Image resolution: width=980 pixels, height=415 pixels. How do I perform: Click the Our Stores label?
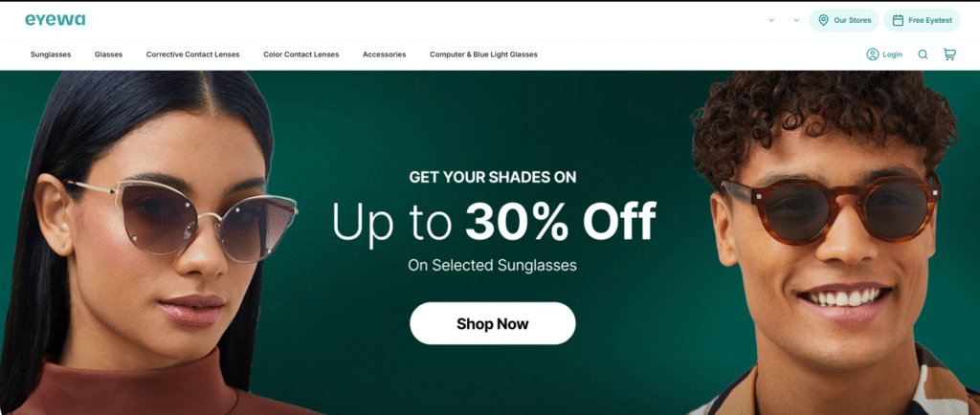(x=852, y=20)
